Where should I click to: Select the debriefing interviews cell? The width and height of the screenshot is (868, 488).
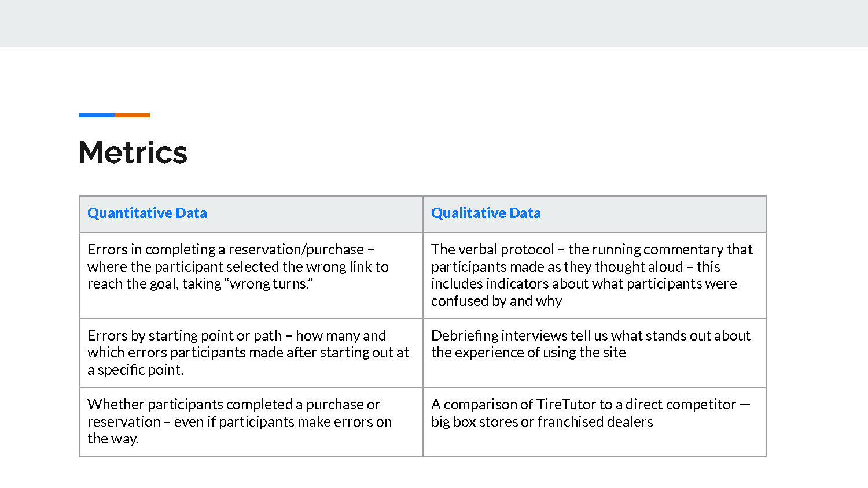(x=595, y=353)
